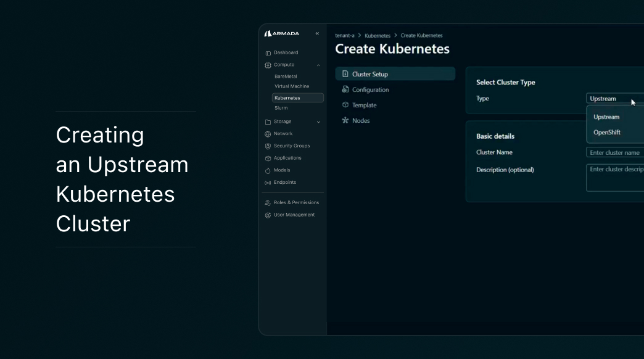Image resolution: width=644 pixels, height=359 pixels.
Task: Click the Applications cube icon
Action: (x=268, y=158)
